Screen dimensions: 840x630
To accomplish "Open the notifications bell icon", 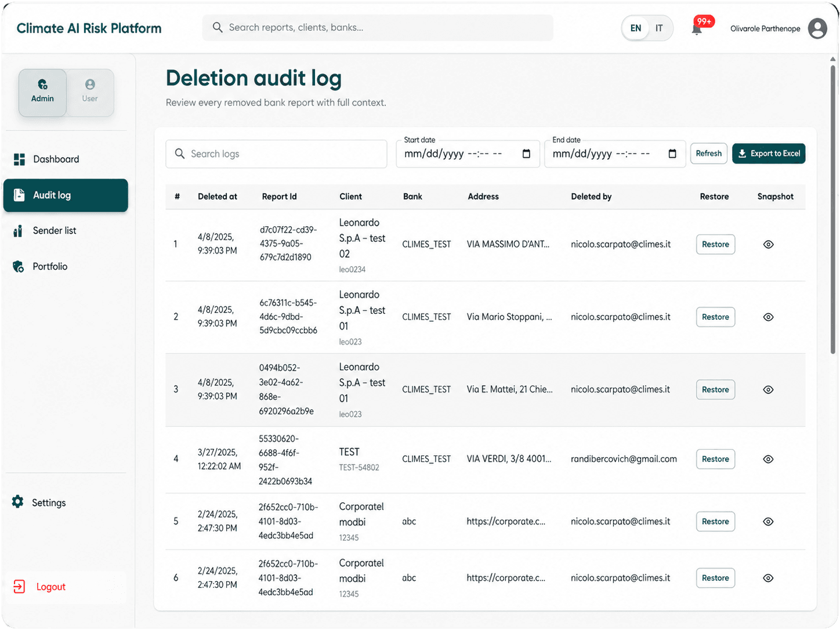I will pyautogui.click(x=697, y=29).
